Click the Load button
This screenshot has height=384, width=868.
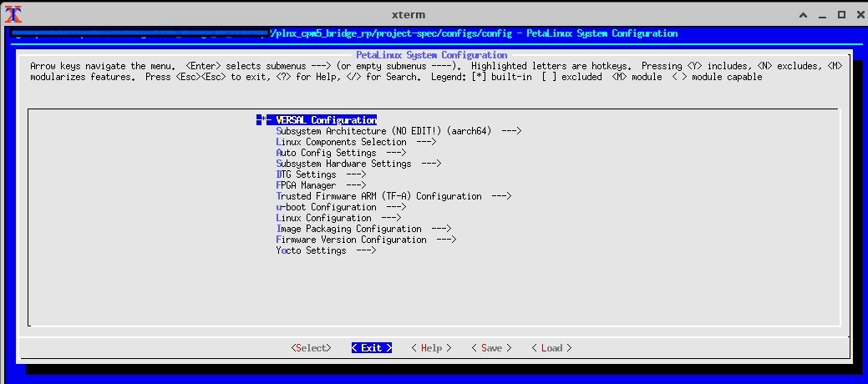point(551,348)
